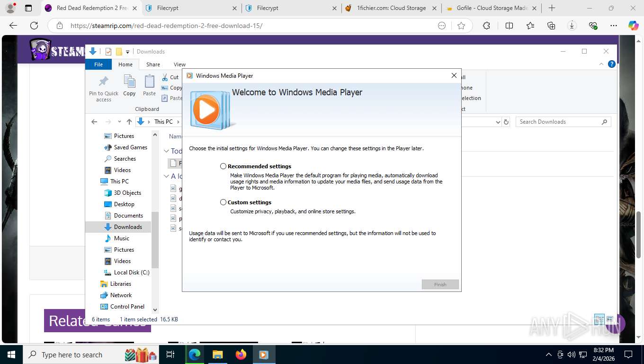Image resolution: width=644 pixels, height=364 pixels.
Task: Choose the Custom settings radio option
Action: [223, 202]
